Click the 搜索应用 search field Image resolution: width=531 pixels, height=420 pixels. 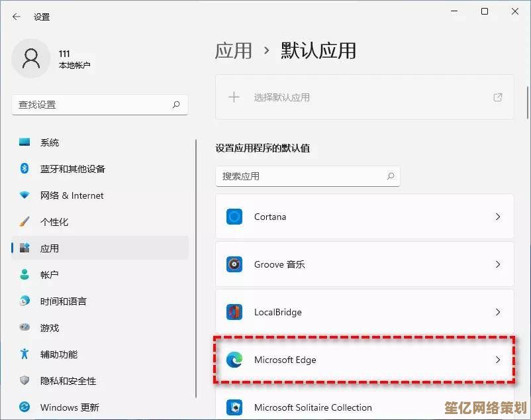[308, 176]
